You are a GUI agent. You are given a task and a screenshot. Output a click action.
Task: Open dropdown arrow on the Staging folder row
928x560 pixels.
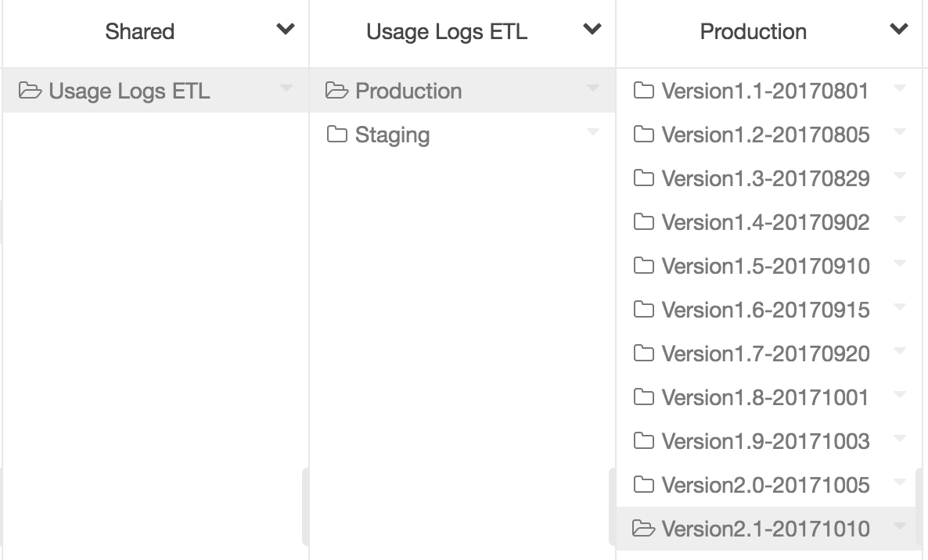pyautogui.click(x=593, y=132)
